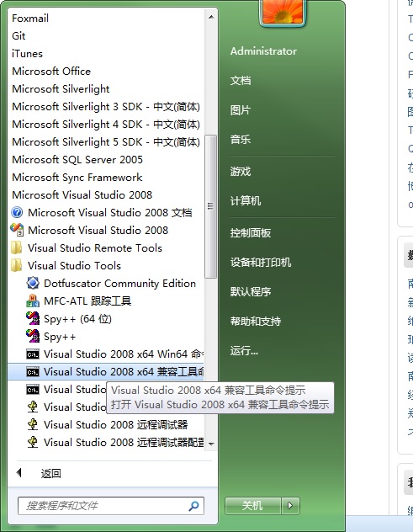Open 设备和打印机

tap(261, 262)
